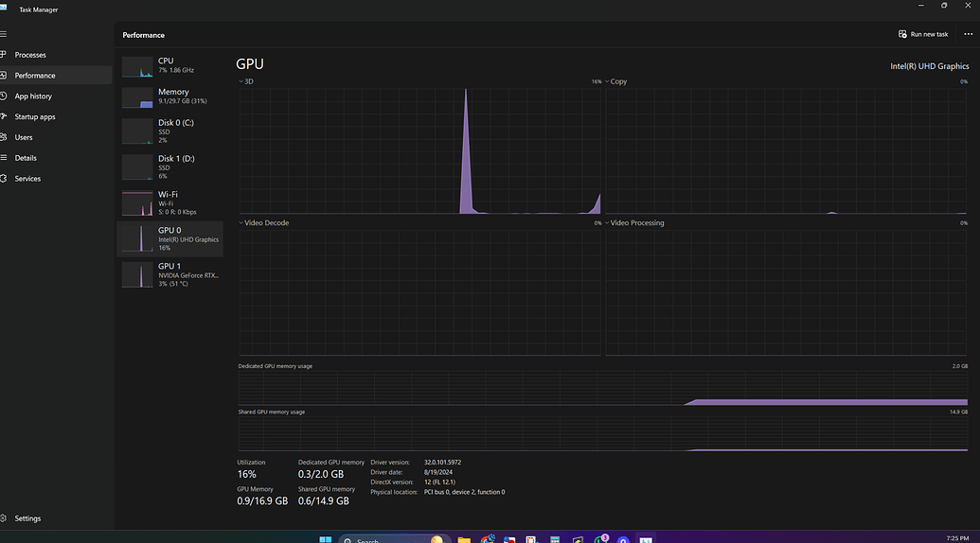
Task: Open Task Manager Settings
Action: (56, 518)
